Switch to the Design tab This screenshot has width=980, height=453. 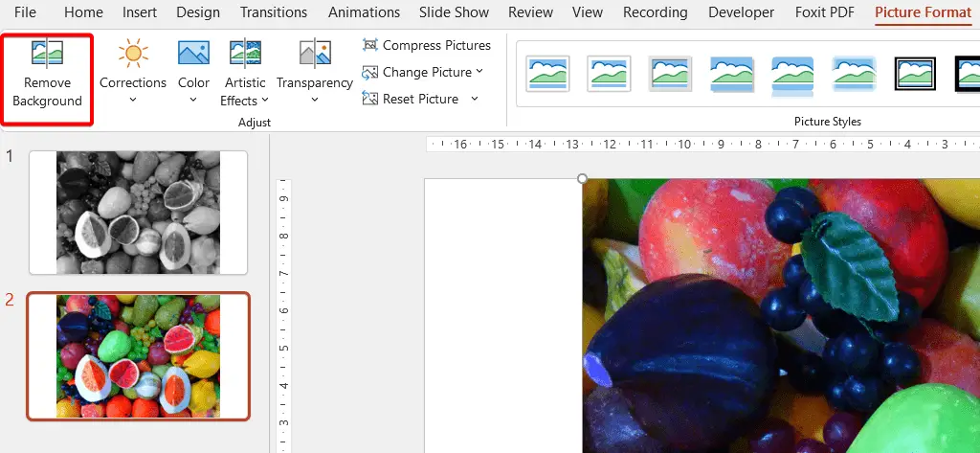199,12
